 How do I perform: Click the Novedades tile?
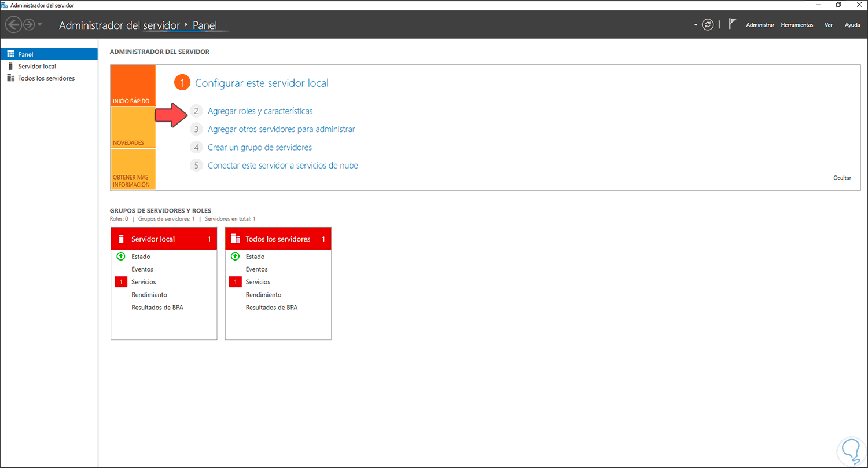point(133,127)
